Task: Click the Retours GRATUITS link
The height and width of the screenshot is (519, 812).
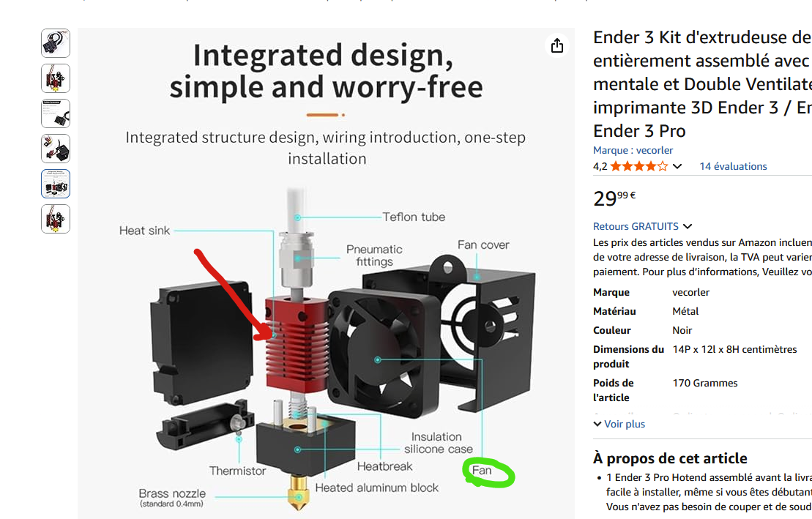Action: [x=636, y=226]
